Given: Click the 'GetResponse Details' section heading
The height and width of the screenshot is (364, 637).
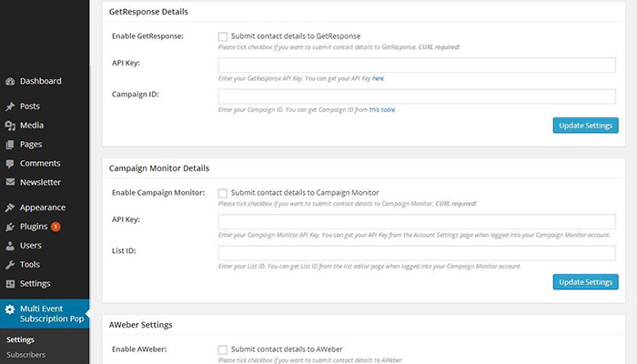Looking at the screenshot, I should [148, 12].
